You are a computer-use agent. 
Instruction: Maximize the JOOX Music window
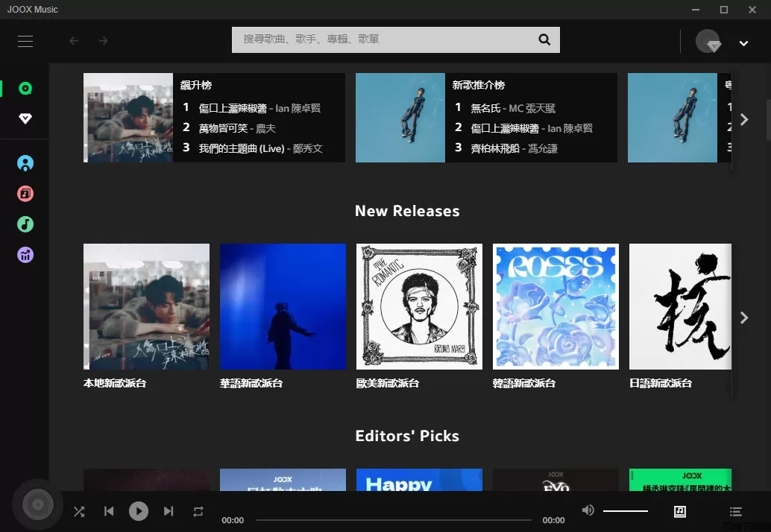pyautogui.click(x=724, y=10)
